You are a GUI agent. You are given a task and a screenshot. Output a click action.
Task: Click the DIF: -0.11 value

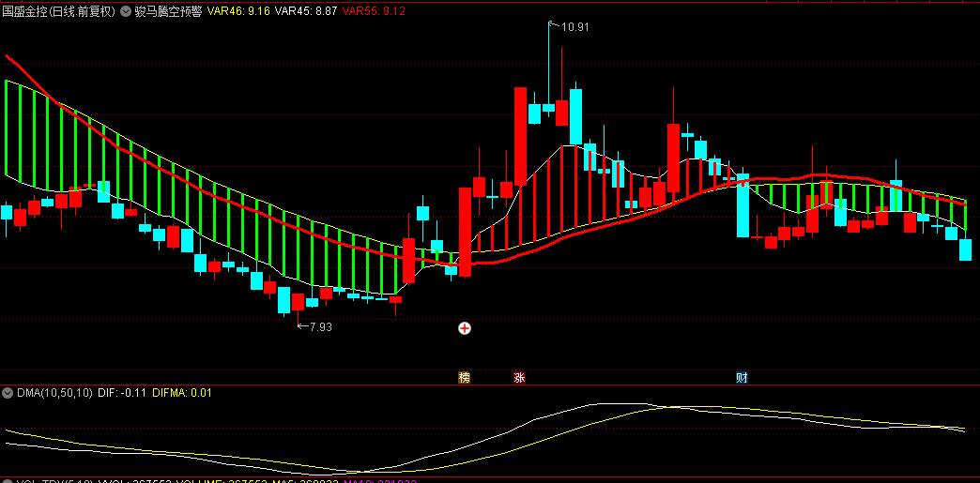[x=122, y=393]
